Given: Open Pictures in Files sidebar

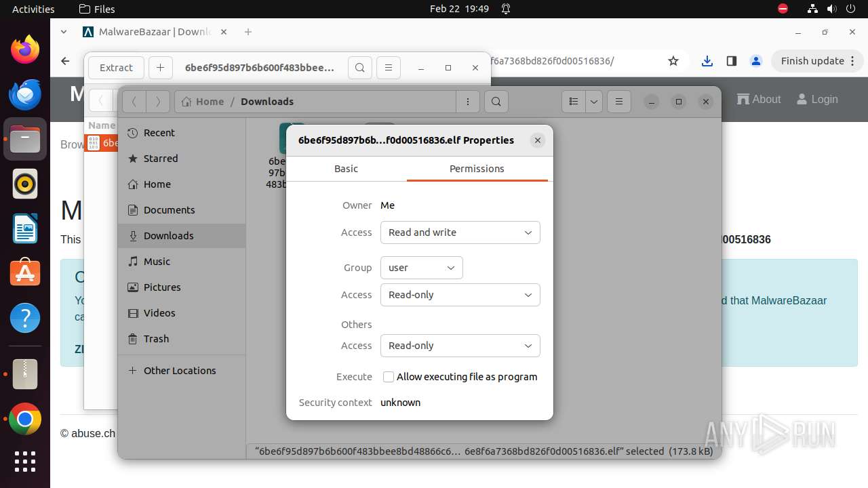Looking at the screenshot, I should [x=182, y=287].
